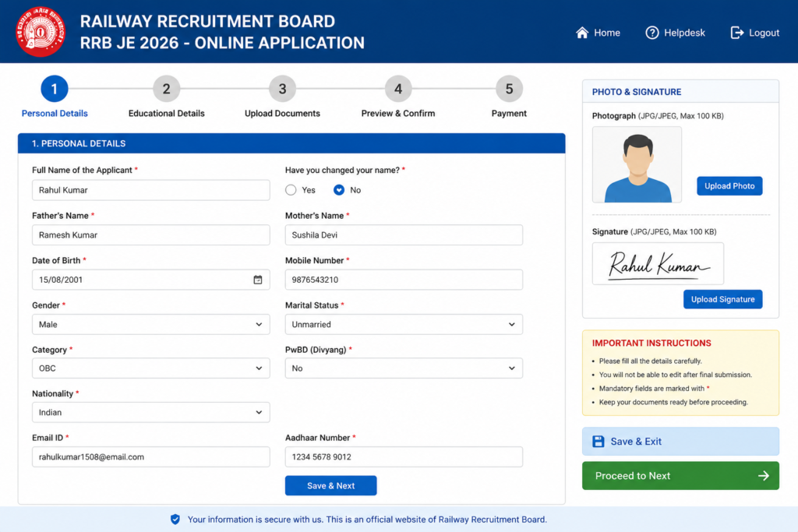
Task: Click the '1. PERSONAL DETAILS' section header
Action: (291, 143)
